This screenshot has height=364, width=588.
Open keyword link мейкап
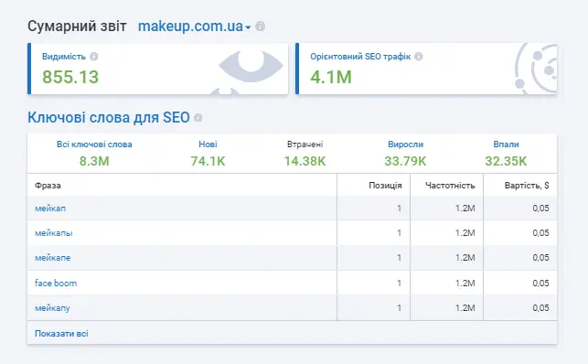point(50,209)
